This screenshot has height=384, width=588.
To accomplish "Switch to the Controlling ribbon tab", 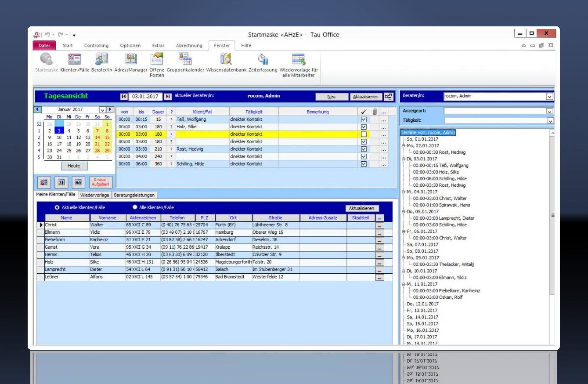I will (x=96, y=46).
